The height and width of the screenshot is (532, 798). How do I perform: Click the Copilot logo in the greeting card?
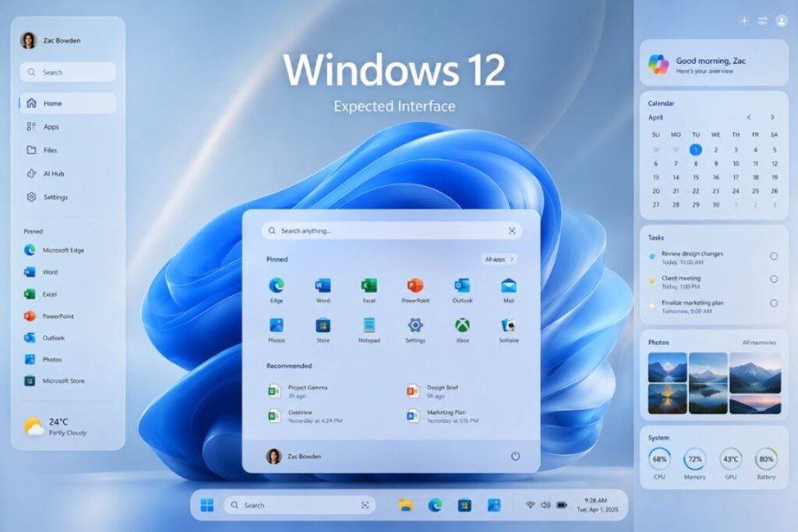[658, 64]
